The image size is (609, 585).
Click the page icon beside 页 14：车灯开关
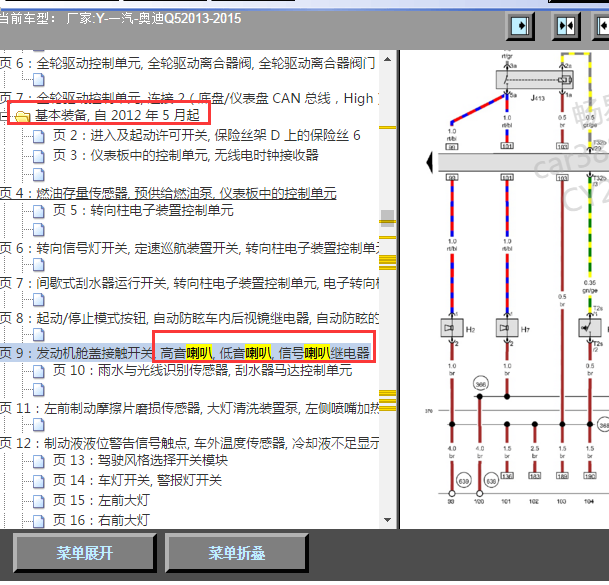[38, 481]
